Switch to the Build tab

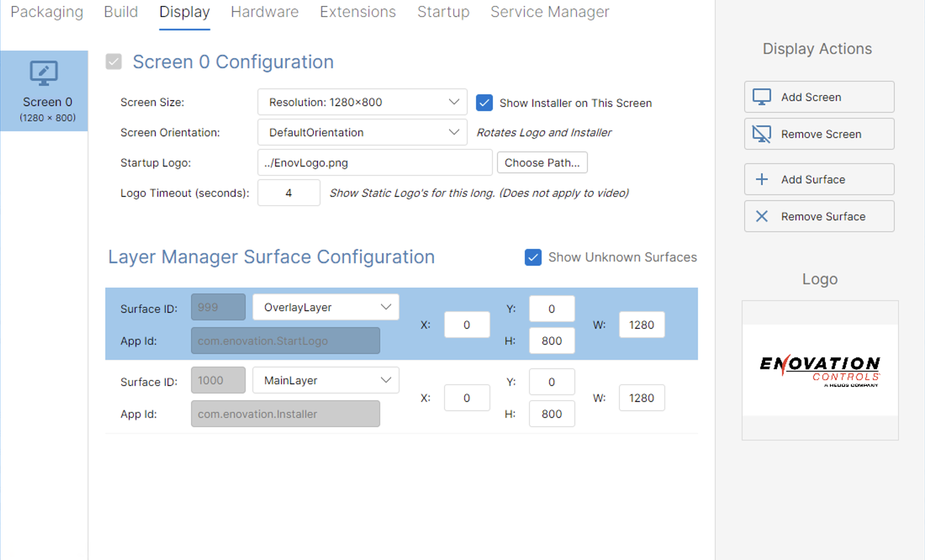[x=121, y=12]
